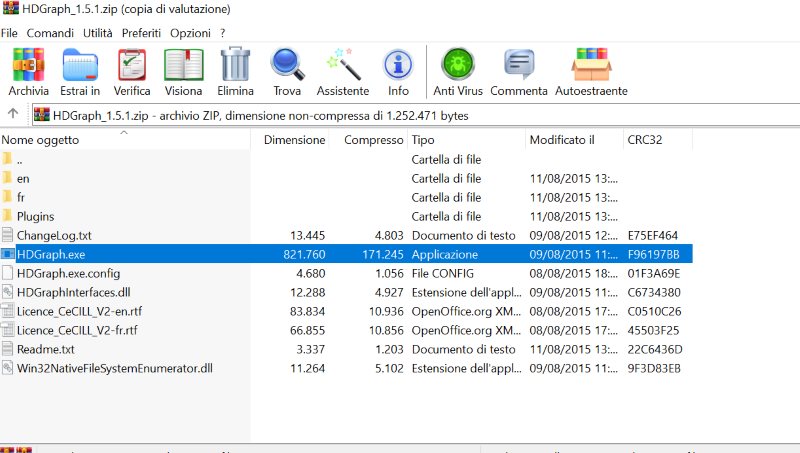This screenshot has width=800, height=453.
Task: Click the HDGraph.exe.config file icon
Action: (7, 273)
